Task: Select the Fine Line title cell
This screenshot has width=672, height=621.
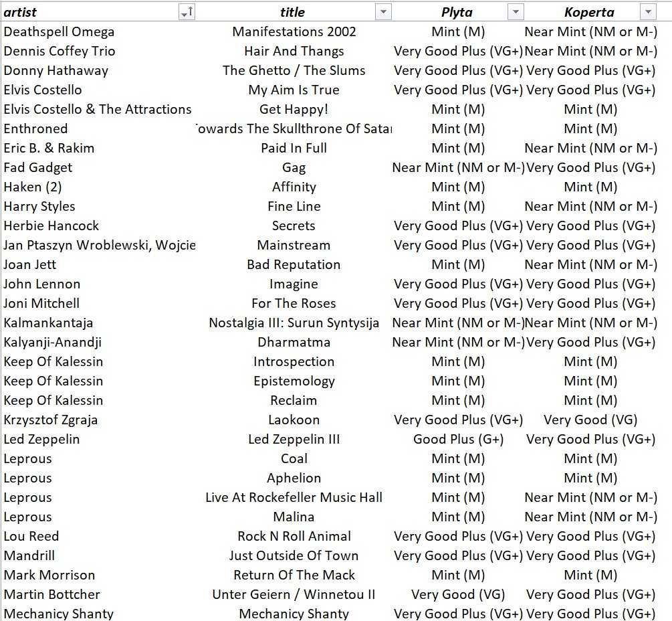Action: (x=294, y=206)
